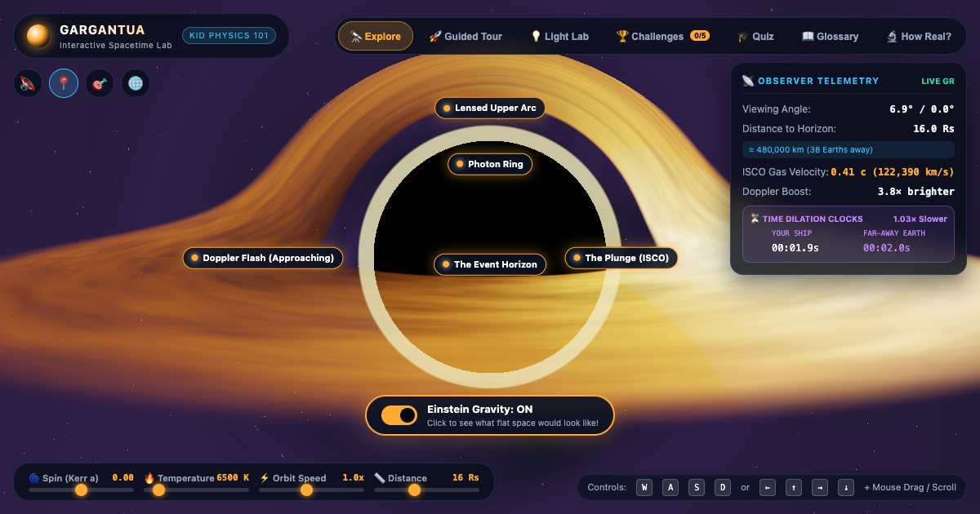Open the Glossary tab
The image size is (980, 514).
point(830,36)
